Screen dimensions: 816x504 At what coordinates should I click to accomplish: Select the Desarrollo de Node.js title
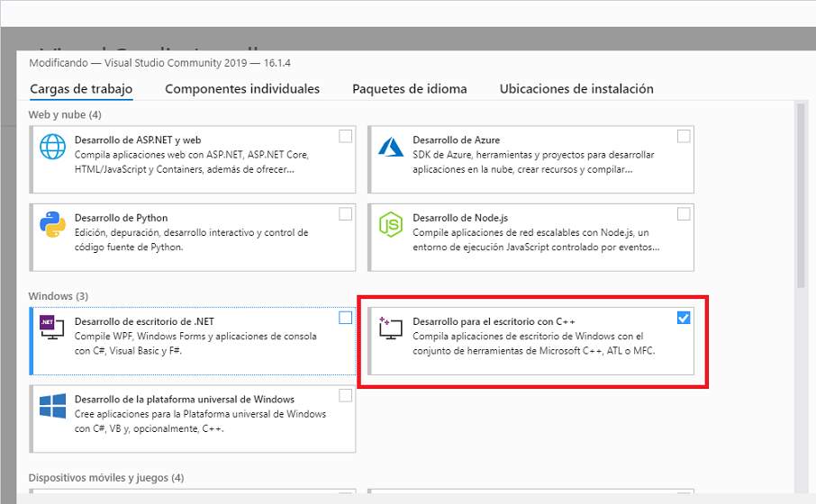[x=460, y=218]
